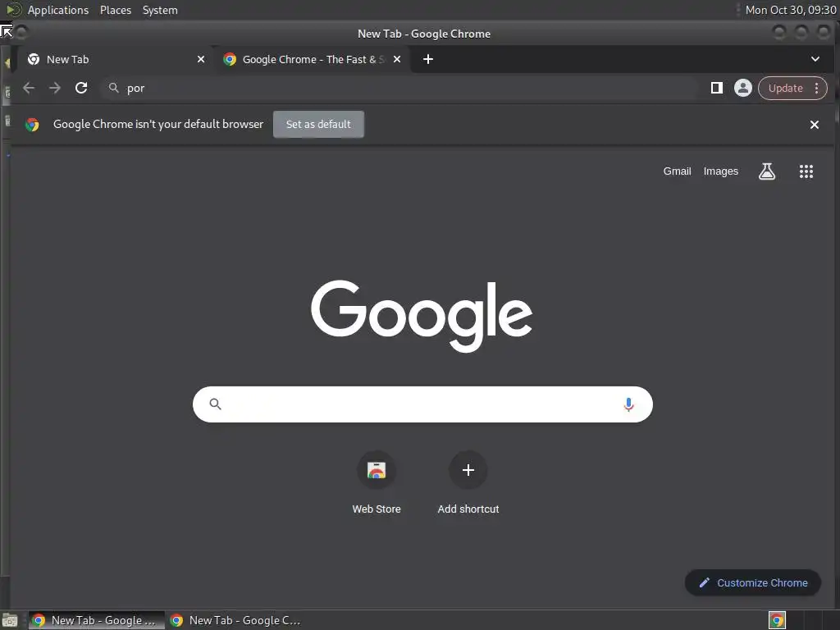This screenshot has width=840, height=630.
Task: Start voice search with the microphone icon
Action: tap(628, 404)
